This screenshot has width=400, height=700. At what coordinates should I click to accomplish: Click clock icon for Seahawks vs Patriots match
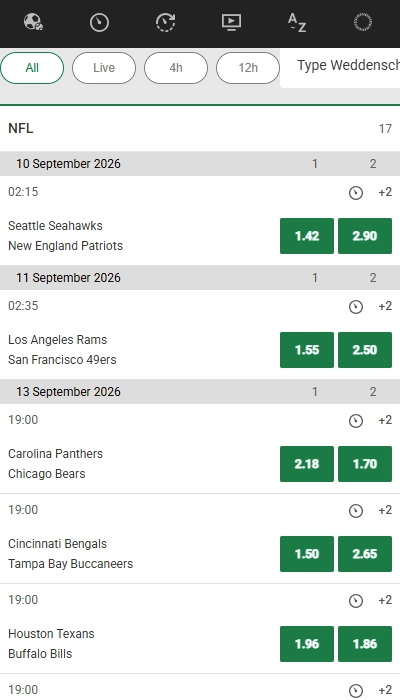point(356,193)
